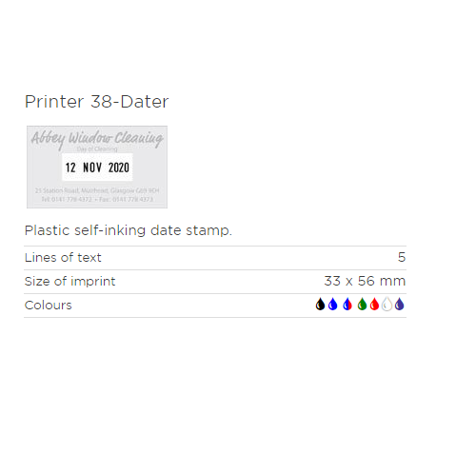Viewport: 476px width, 474px height.
Task: Click the lines of text value 5
Action: pos(402,257)
